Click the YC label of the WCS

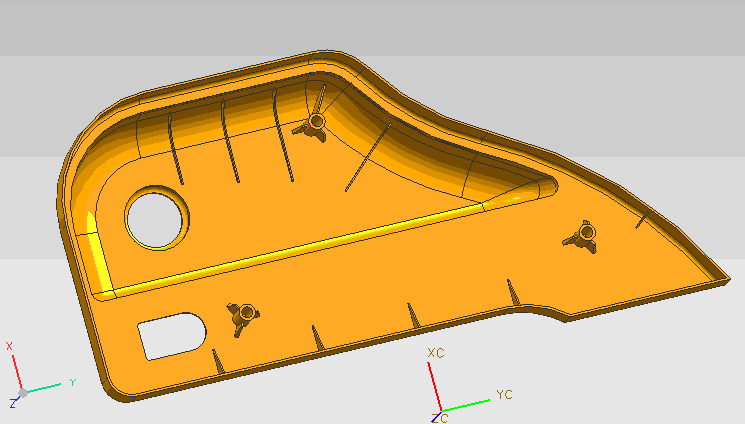(x=504, y=395)
